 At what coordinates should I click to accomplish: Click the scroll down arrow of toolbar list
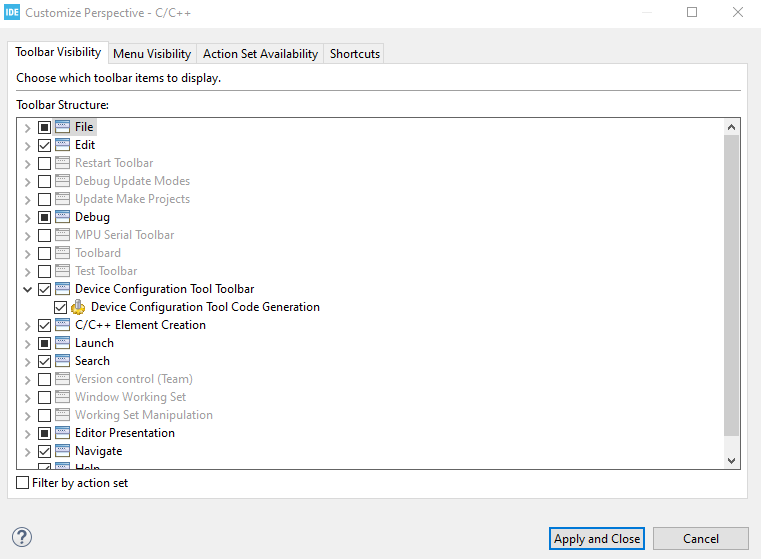tap(731, 460)
